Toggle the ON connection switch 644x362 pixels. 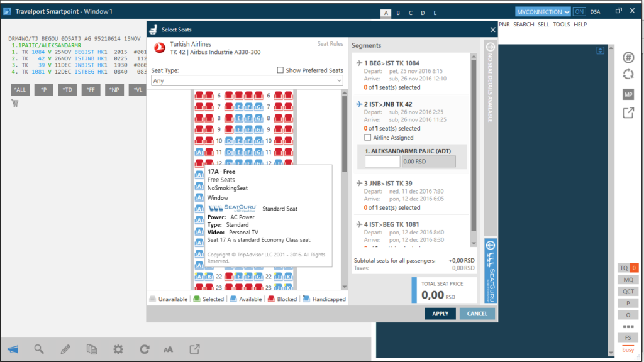pos(579,12)
